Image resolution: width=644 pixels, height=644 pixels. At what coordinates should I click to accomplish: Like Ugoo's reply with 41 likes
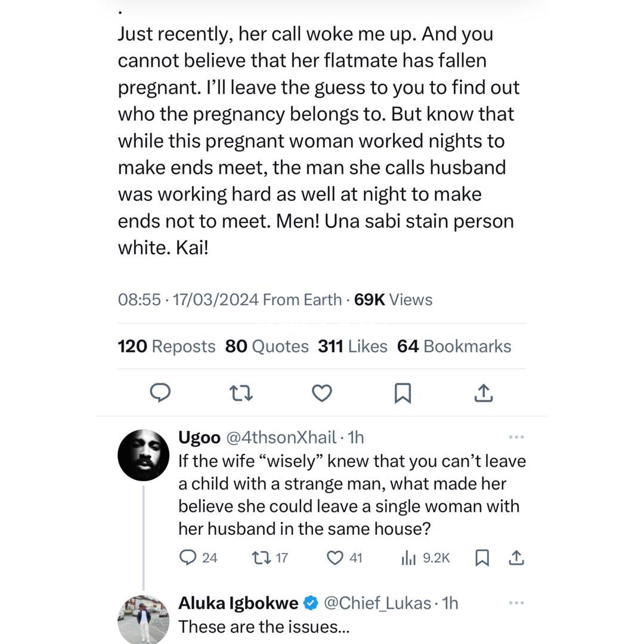[x=336, y=558]
